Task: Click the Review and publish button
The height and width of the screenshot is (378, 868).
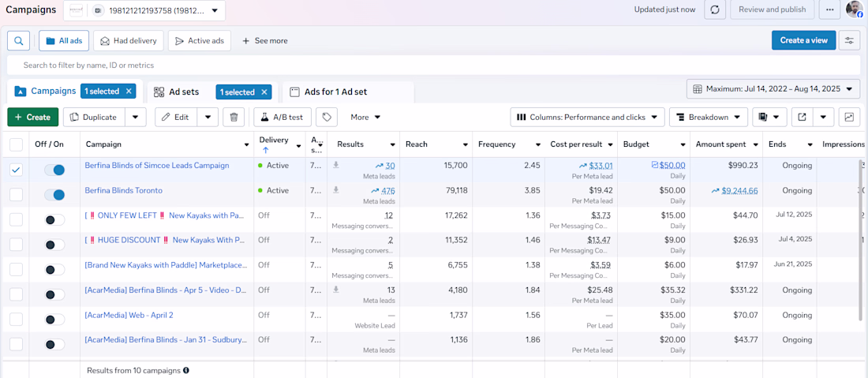Action: click(773, 9)
